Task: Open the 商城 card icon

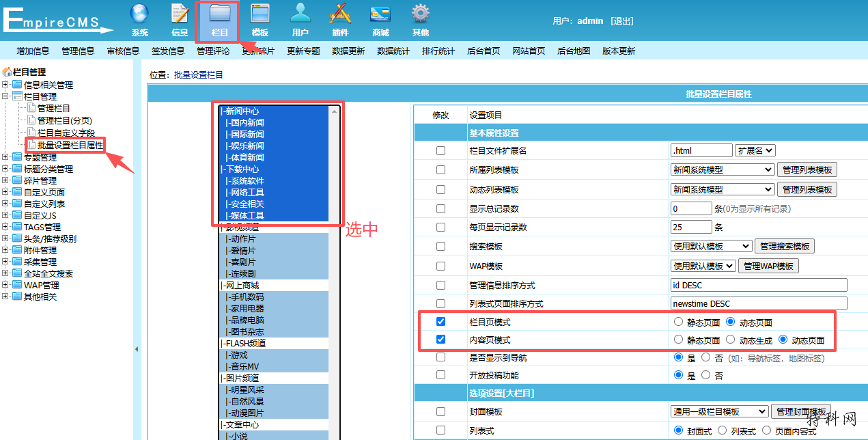Action: 380,14
